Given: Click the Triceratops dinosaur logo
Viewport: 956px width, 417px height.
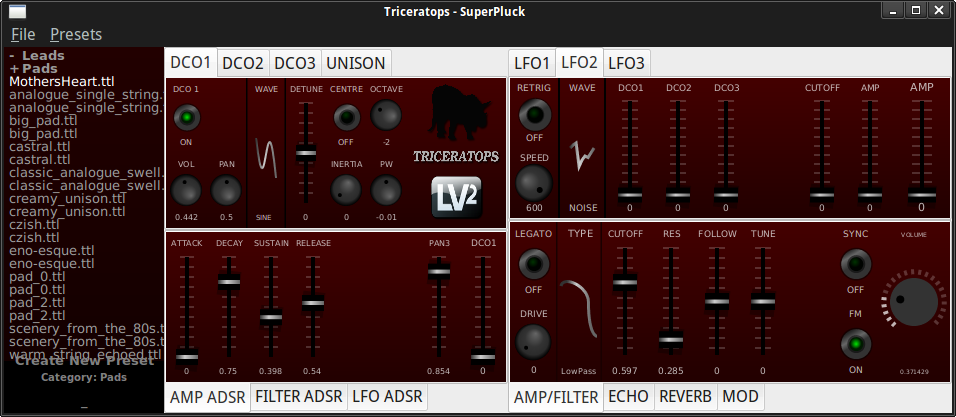Looking at the screenshot, I should 460,113.
